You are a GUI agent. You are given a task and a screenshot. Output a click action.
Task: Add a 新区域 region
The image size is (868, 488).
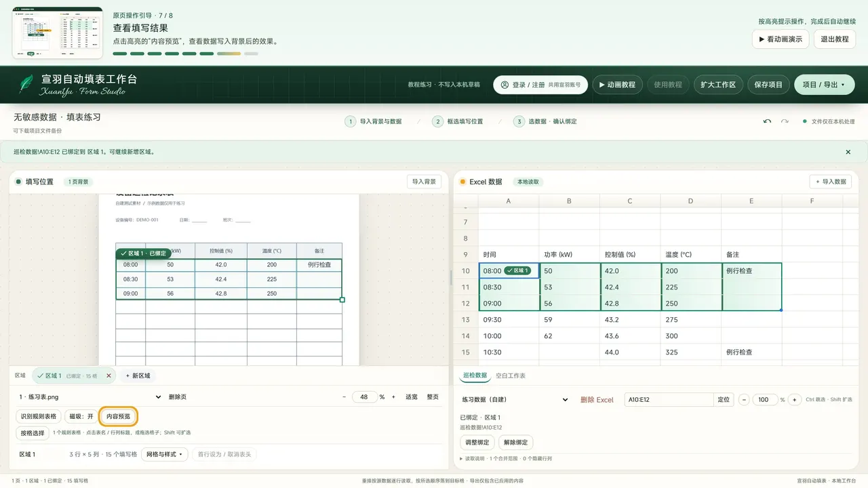click(138, 375)
